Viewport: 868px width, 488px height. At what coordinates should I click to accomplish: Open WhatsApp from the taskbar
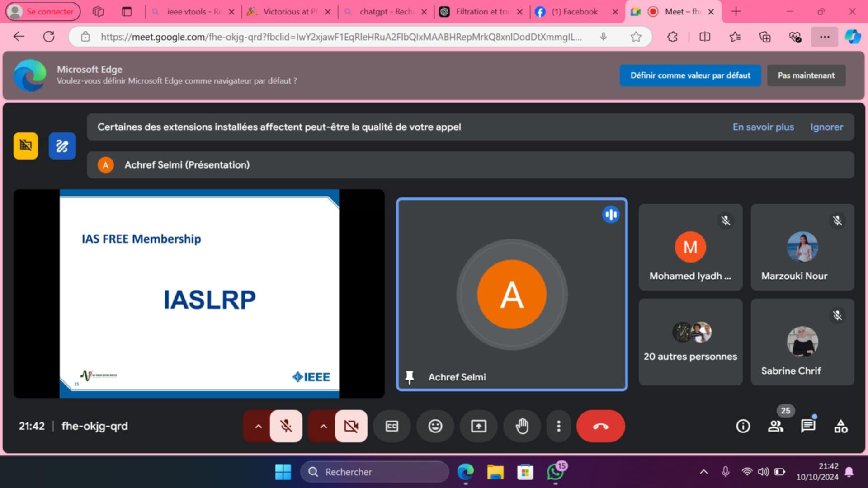556,472
